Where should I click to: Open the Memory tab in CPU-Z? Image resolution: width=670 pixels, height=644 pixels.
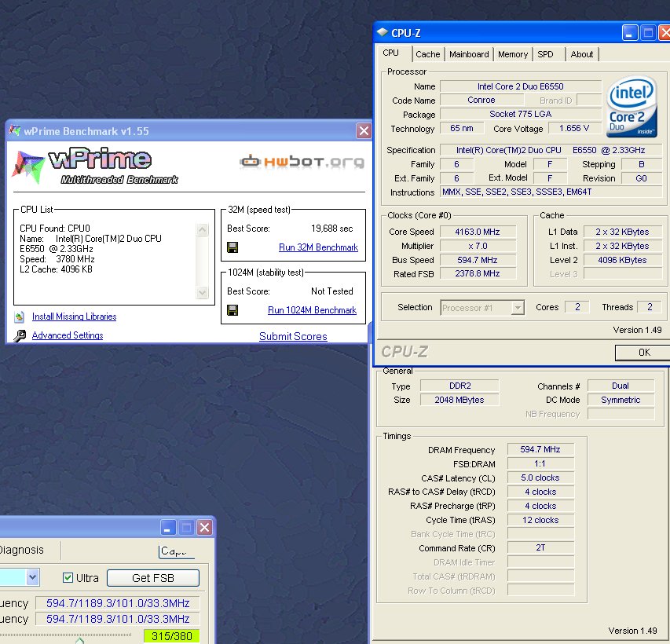[513, 54]
